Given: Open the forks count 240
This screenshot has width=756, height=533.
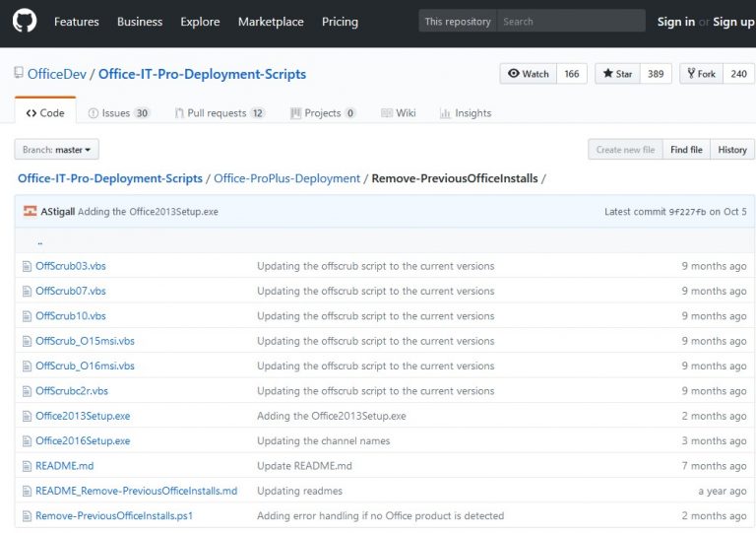Looking at the screenshot, I should click(738, 74).
